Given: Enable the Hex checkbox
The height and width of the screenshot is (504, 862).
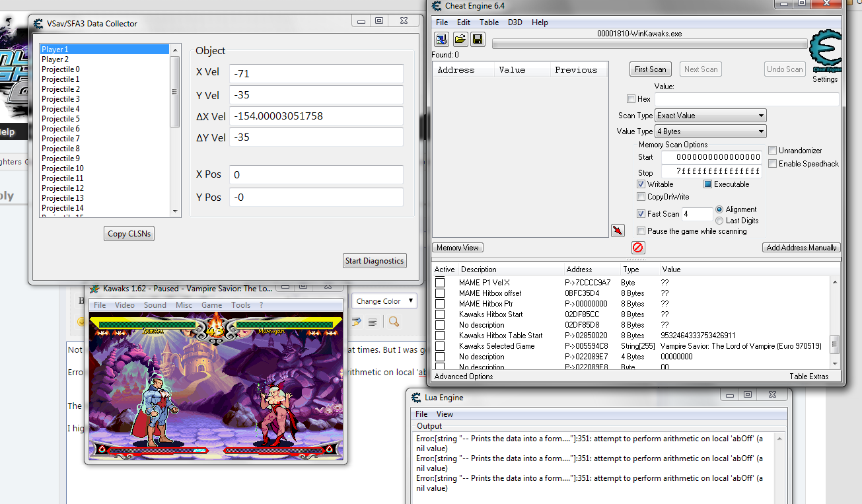Looking at the screenshot, I should pyautogui.click(x=631, y=99).
